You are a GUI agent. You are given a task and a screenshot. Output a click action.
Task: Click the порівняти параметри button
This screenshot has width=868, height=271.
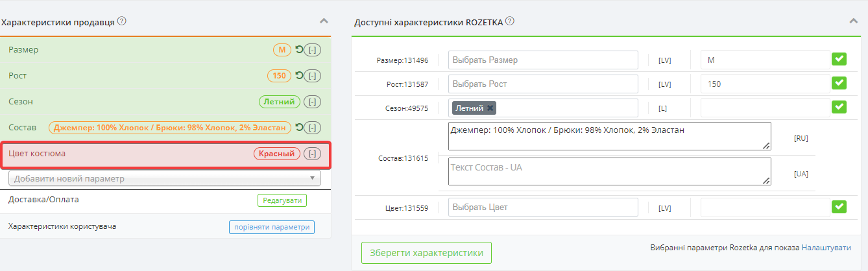(271, 227)
